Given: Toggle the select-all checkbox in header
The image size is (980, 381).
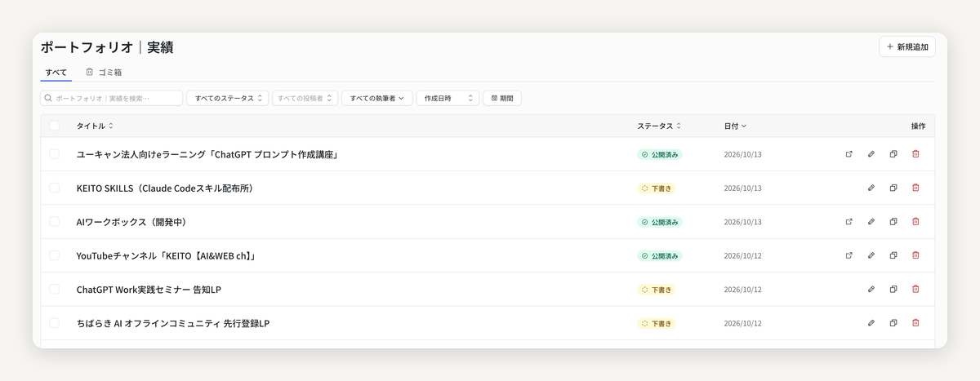Looking at the screenshot, I should pyautogui.click(x=55, y=126).
